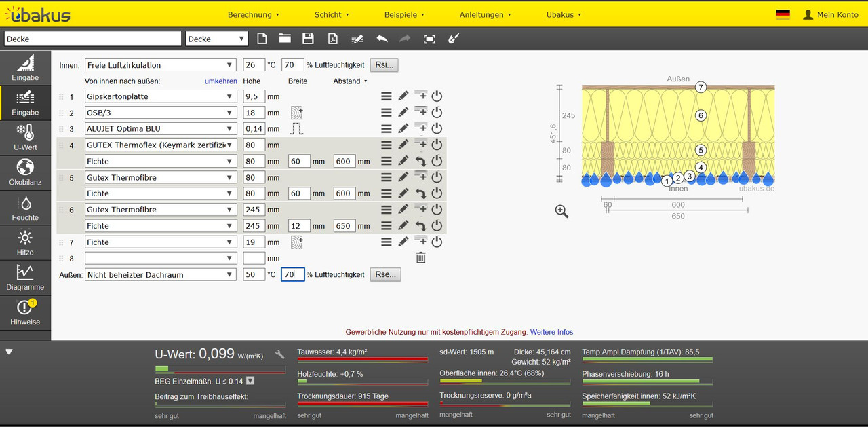Open the ALUJET Optima BLU dropdown
The image size is (868, 427).
tap(160, 128)
